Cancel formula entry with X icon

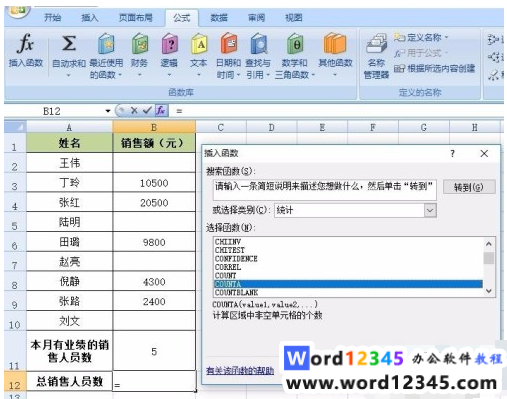point(134,110)
